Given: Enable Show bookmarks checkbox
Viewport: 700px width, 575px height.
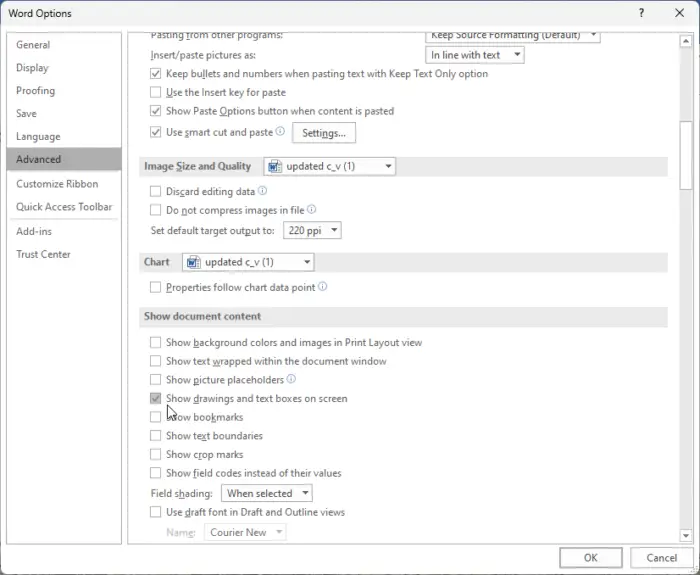Looking at the screenshot, I should (x=155, y=417).
